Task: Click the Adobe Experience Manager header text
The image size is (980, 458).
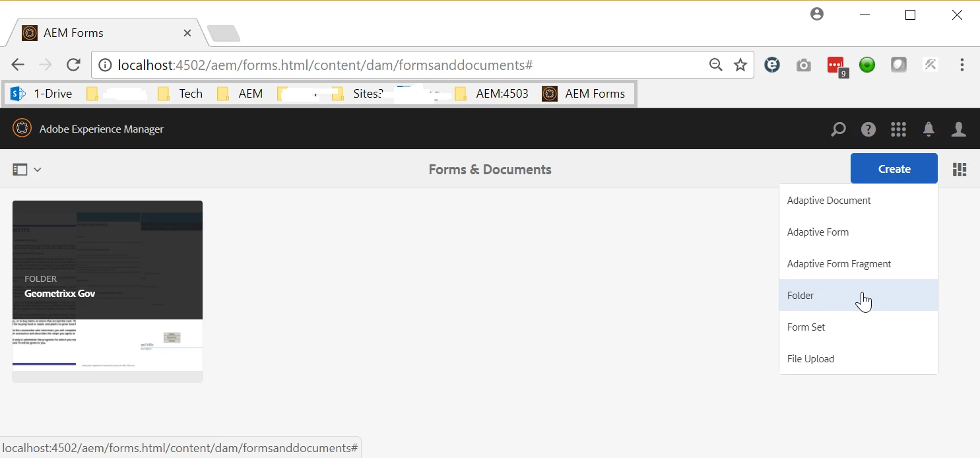Action: (x=102, y=129)
